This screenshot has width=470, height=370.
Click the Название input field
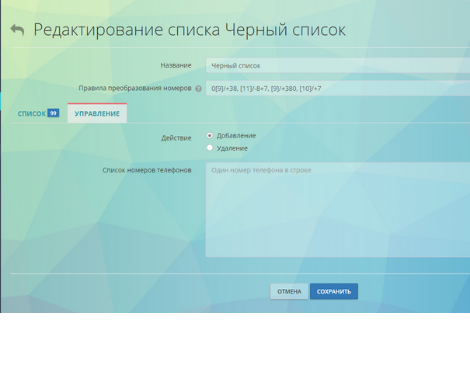(338, 65)
